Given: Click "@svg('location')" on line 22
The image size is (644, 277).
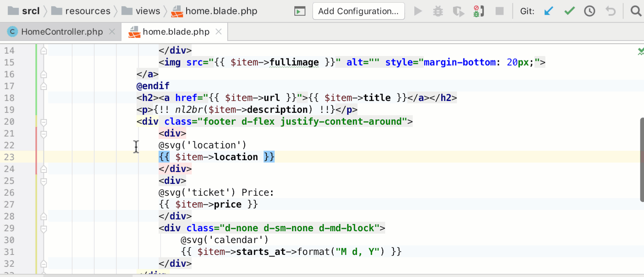Looking at the screenshot, I should 202,145.
